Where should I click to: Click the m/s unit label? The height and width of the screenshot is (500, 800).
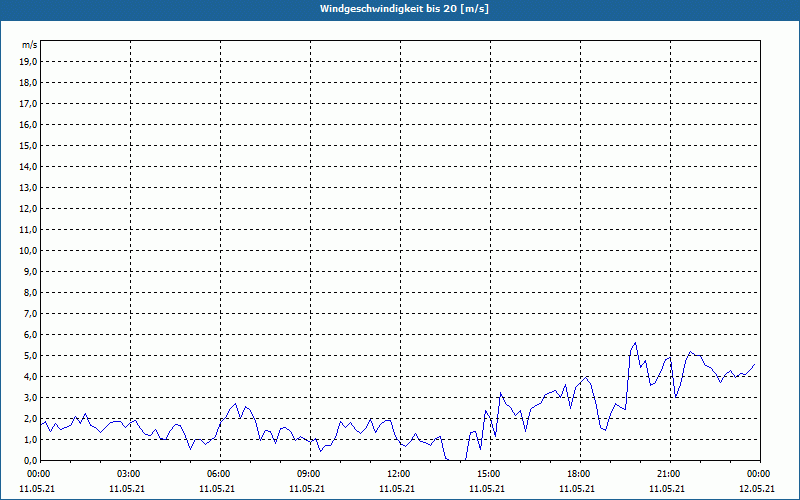pyautogui.click(x=29, y=45)
